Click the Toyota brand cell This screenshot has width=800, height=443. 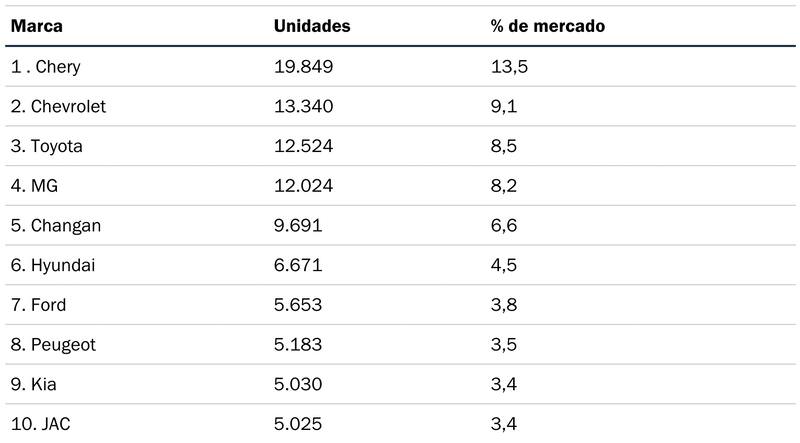pos(47,146)
